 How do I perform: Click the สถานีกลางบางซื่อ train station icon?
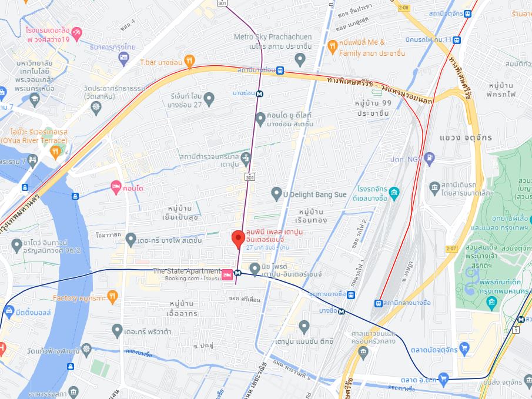(379, 303)
